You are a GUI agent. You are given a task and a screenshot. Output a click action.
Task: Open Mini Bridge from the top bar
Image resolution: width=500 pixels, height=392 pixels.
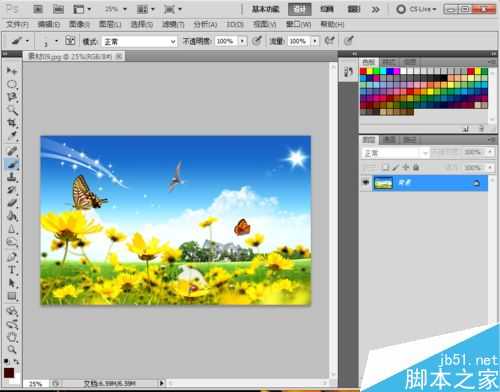pos(58,9)
